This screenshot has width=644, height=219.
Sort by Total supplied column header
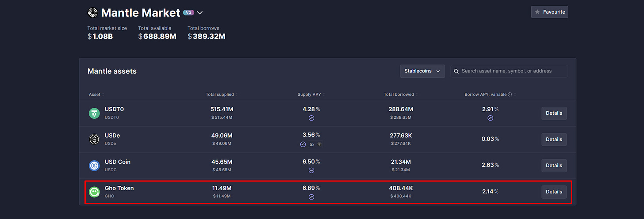(x=222, y=94)
